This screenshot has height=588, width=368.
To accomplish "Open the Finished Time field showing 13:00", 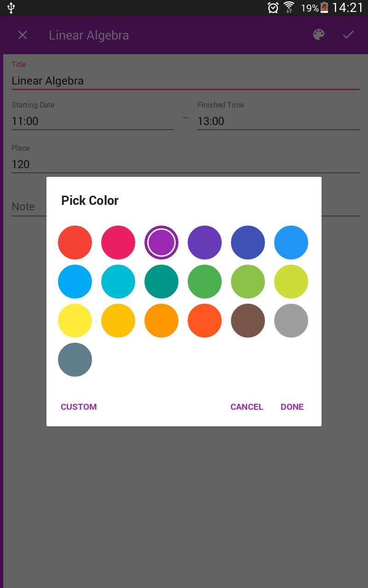I will coord(278,121).
